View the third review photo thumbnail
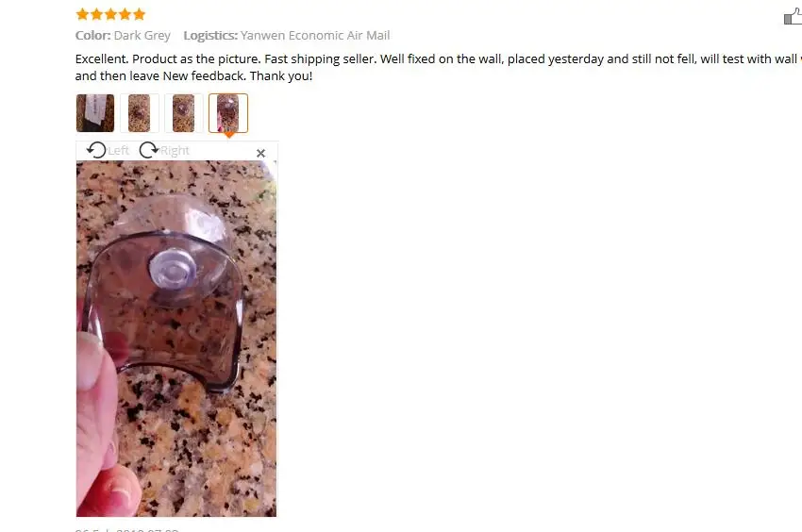Viewport: 802px width, 532px height. pos(184,113)
